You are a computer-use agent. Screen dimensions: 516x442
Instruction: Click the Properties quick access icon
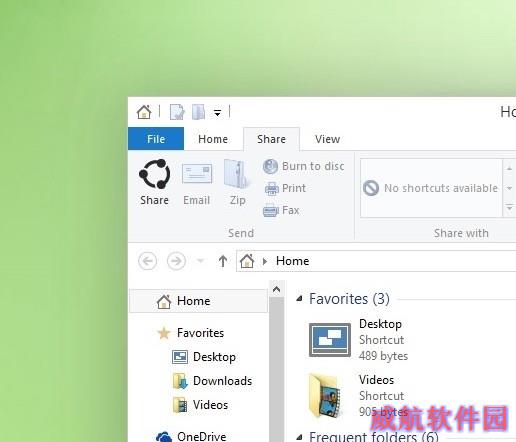pos(177,112)
